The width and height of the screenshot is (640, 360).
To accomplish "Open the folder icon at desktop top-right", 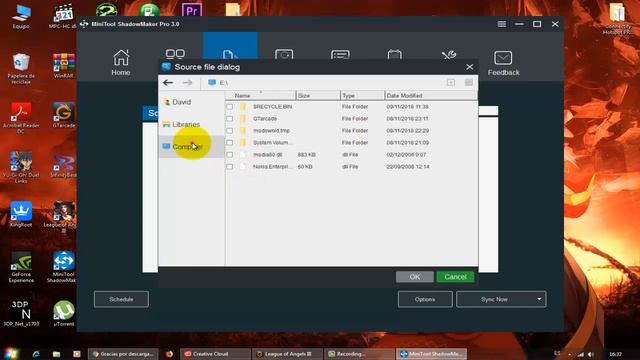I will coord(617,18).
